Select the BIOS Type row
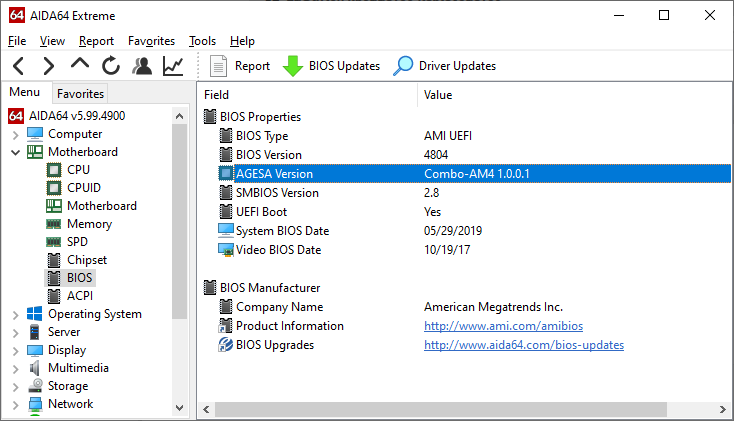Screen dimensions: 734x421 click(x=474, y=136)
